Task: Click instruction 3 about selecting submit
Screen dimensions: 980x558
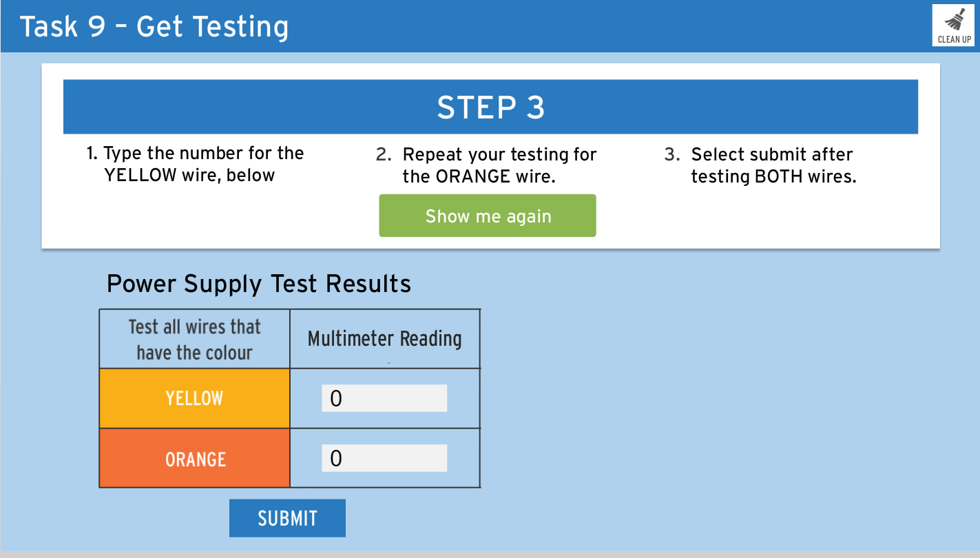Action: [760, 165]
